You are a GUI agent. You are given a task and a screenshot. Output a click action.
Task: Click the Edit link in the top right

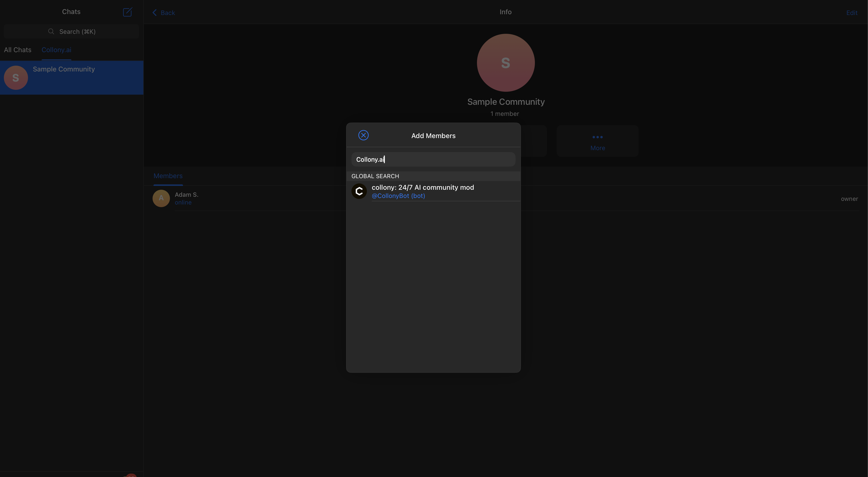click(852, 13)
